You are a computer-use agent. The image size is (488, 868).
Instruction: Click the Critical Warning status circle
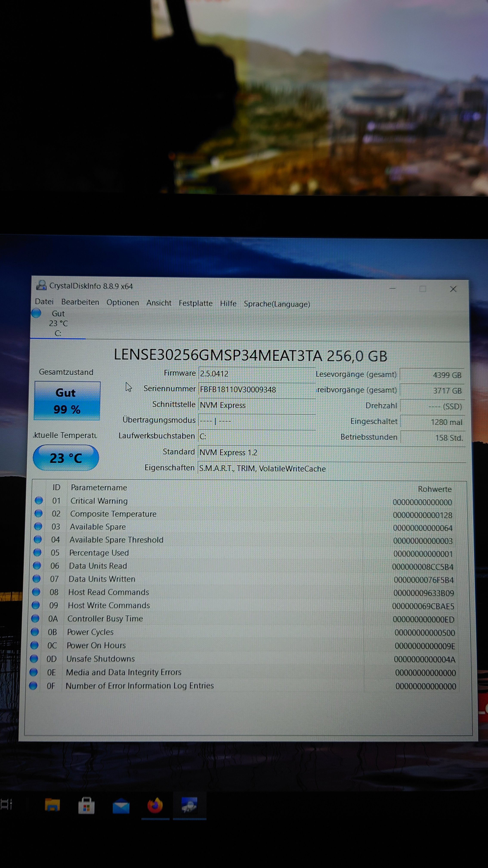coord(39,500)
